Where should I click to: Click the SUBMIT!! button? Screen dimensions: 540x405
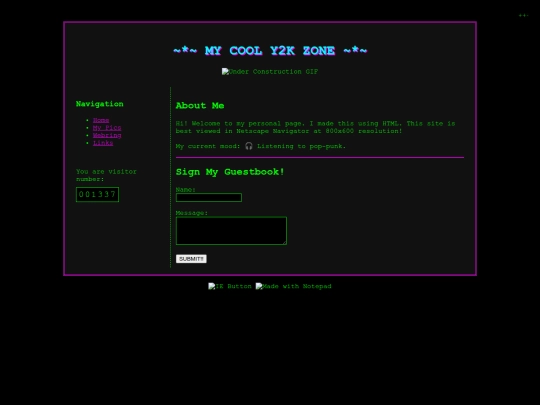point(191,259)
